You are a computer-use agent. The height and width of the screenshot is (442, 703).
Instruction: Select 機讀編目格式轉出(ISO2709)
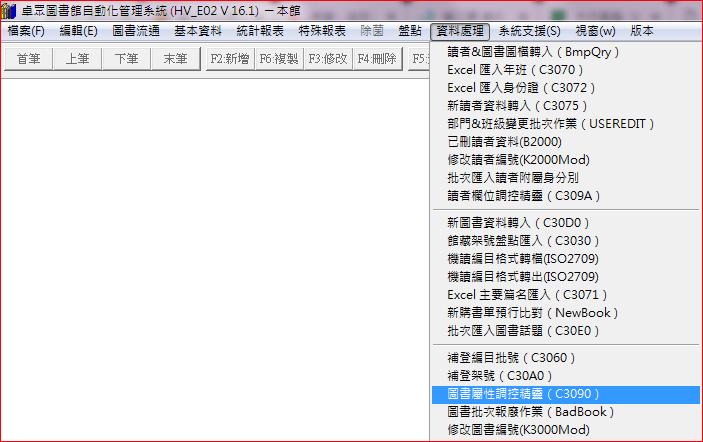tap(566, 277)
